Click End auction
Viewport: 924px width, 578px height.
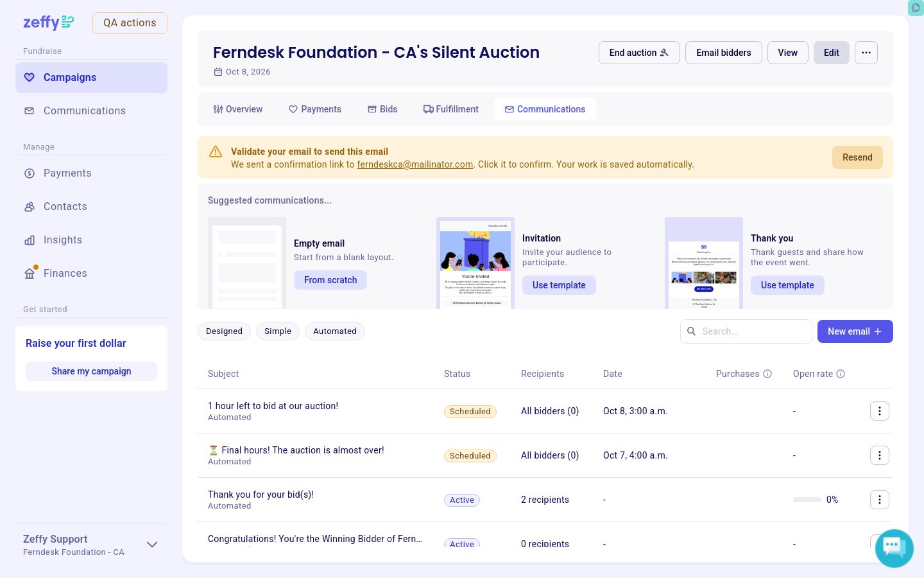(639, 53)
